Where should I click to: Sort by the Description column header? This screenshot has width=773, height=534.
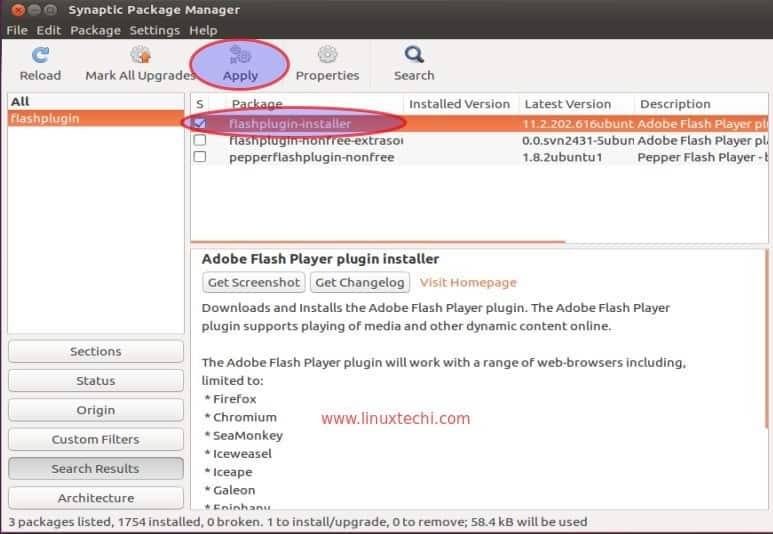701,104
